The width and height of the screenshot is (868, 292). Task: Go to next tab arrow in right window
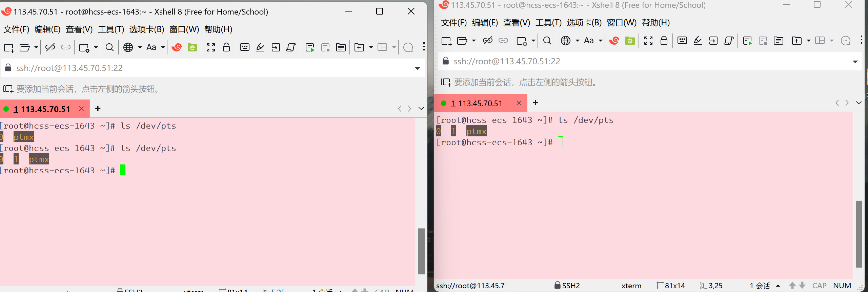[847, 103]
